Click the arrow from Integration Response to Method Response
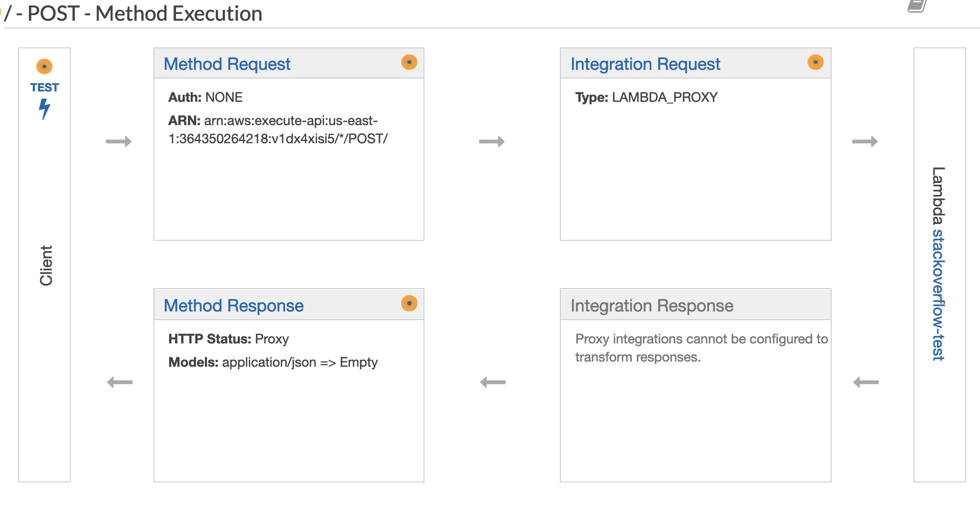Viewport: 980px width, 516px height. click(x=493, y=382)
